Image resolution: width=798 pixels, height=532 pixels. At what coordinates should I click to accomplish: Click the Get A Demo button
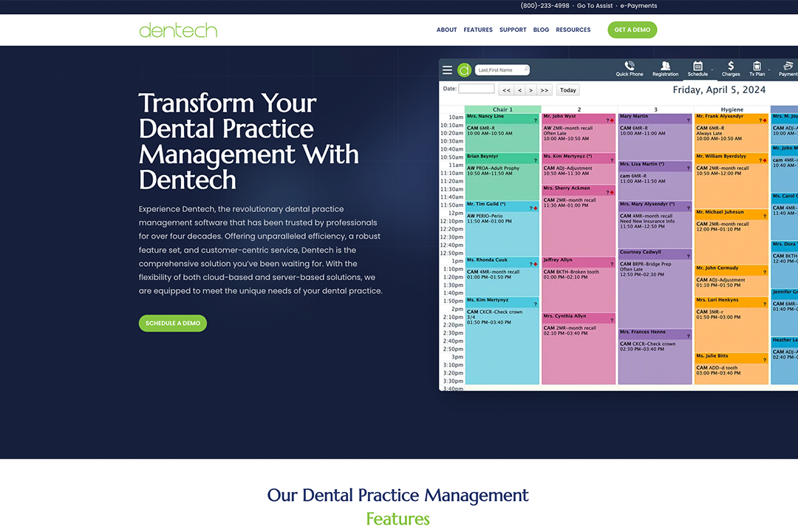click(632, 30)
